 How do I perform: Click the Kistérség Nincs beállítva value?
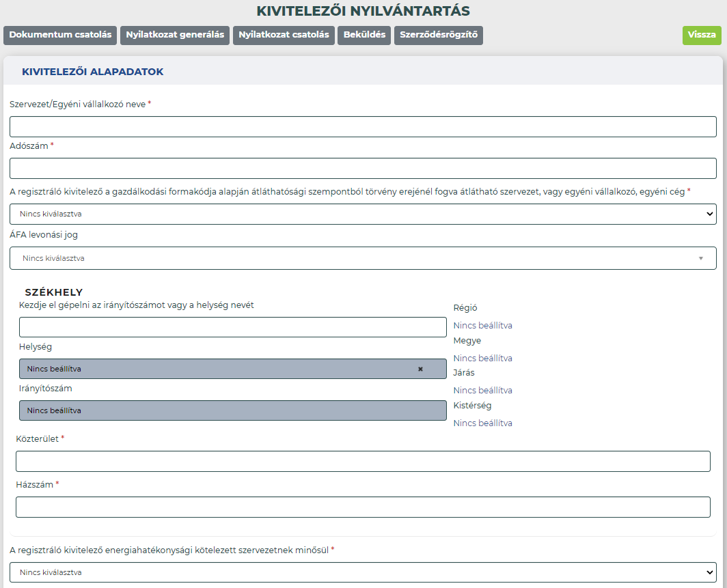click(x=482, y=423)
